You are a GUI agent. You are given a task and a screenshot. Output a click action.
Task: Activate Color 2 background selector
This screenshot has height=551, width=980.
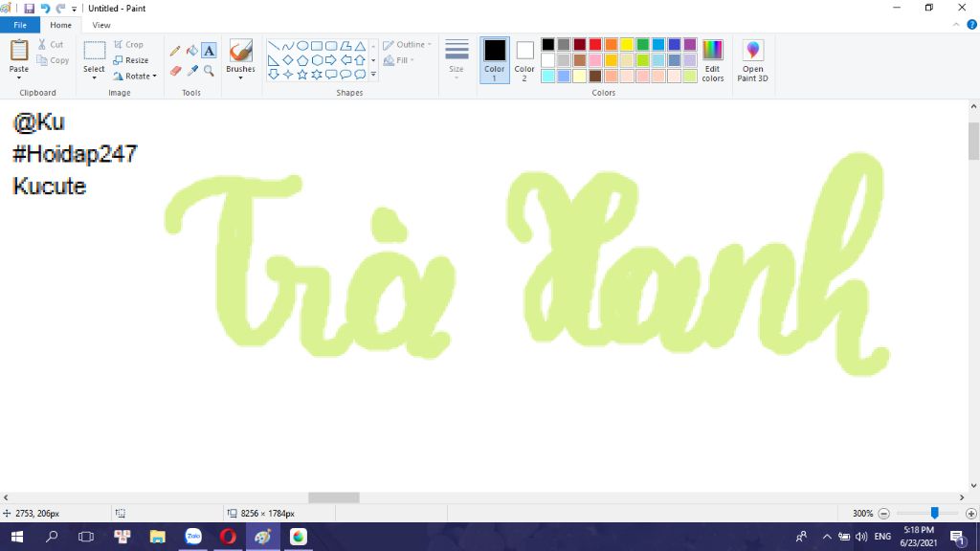(x=524, y=60)
